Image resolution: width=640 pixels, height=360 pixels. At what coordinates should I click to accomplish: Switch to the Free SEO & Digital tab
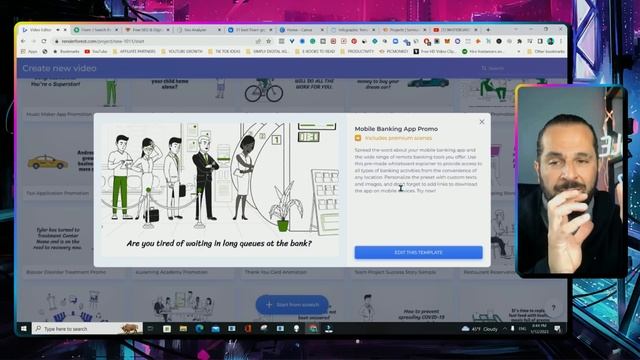pos(146,30)
